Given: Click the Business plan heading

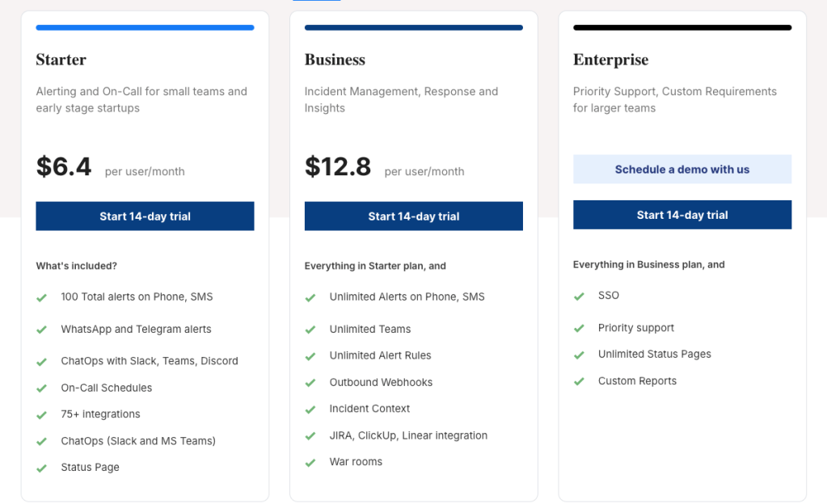Looking at the screenshot, I should (x=335, y=60).
